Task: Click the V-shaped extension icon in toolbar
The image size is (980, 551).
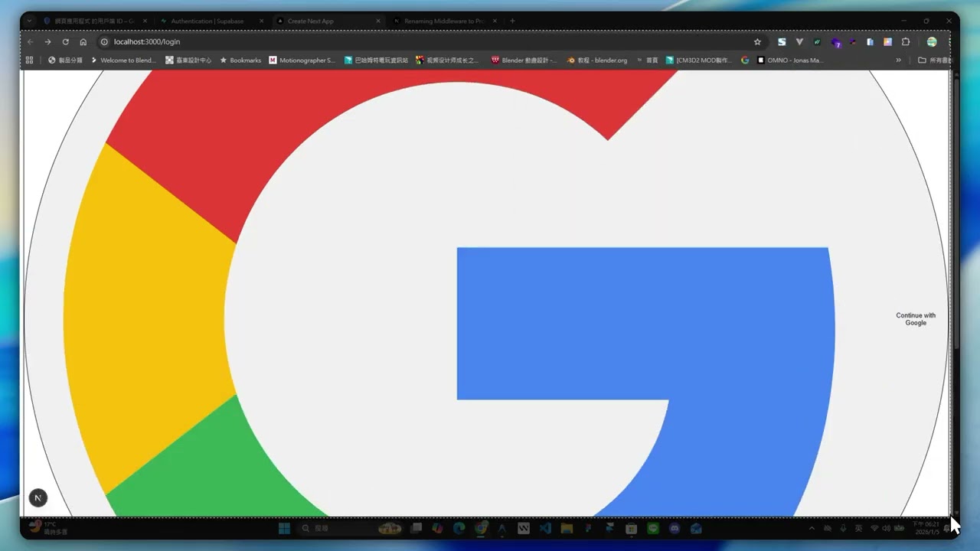Action: tap(799, 41)
